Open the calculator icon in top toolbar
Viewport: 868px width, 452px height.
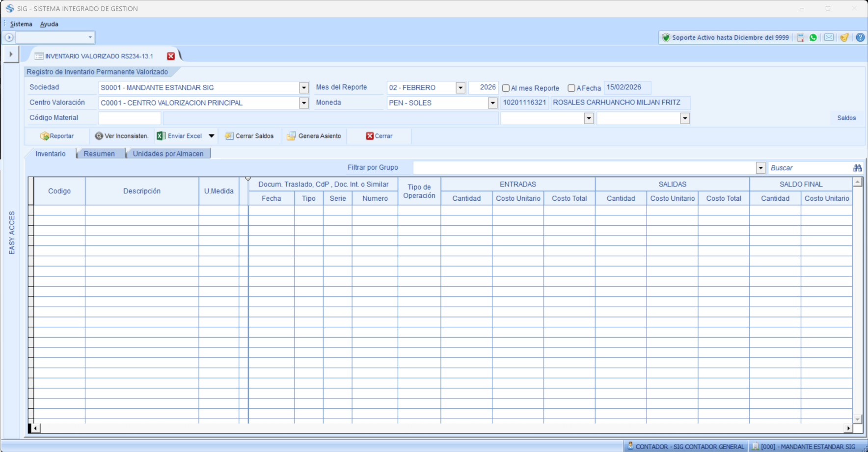[800, 38]
